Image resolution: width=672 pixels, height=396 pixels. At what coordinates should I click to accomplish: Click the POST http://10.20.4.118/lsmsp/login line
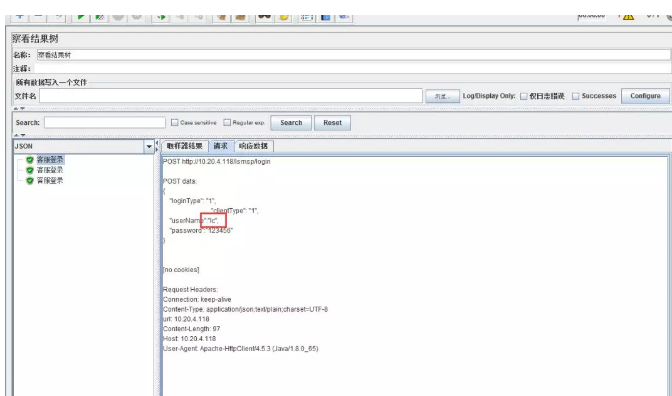(216, 162)
